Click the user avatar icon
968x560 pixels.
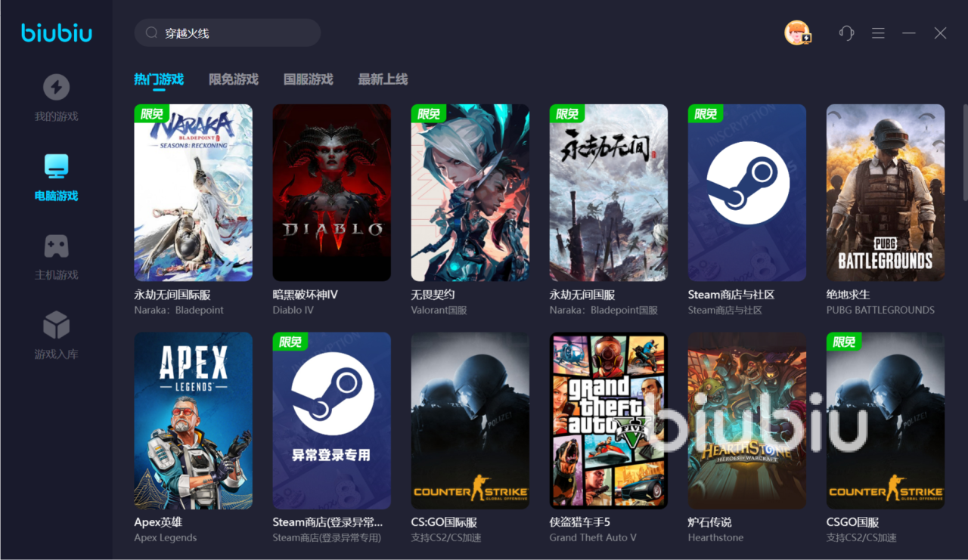(x=797, y=32)
